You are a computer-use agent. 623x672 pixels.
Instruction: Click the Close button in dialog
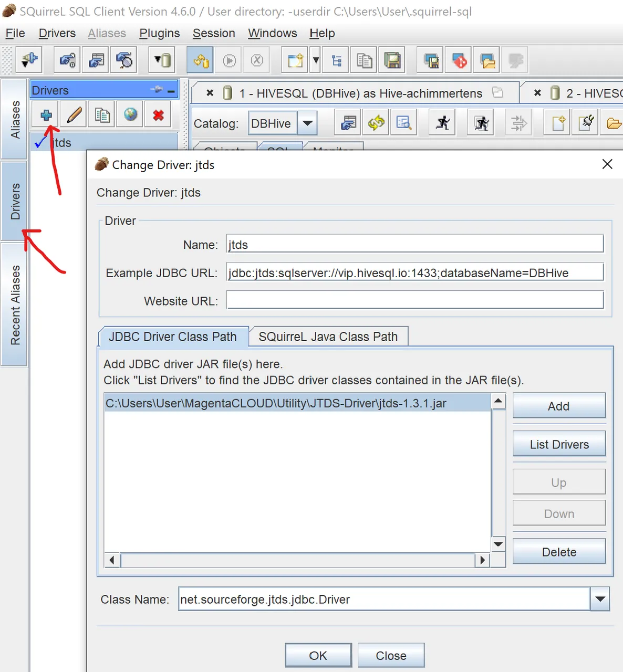[391, 655]
